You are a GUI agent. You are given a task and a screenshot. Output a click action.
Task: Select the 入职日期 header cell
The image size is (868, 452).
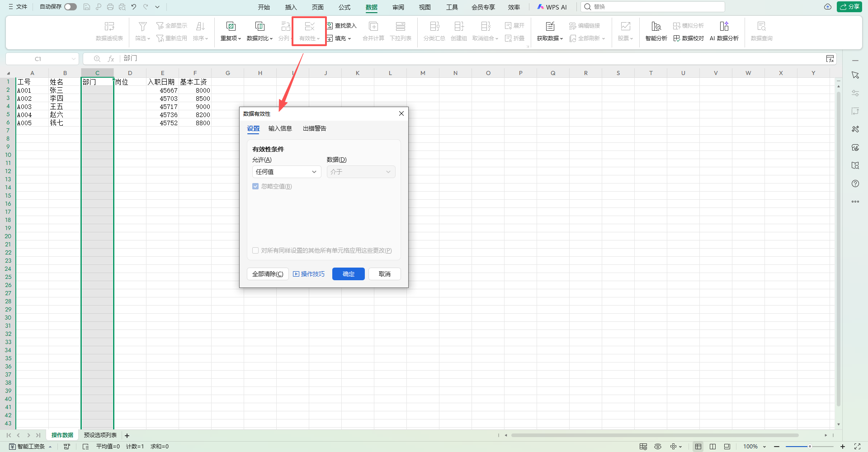tap(162, 82)
